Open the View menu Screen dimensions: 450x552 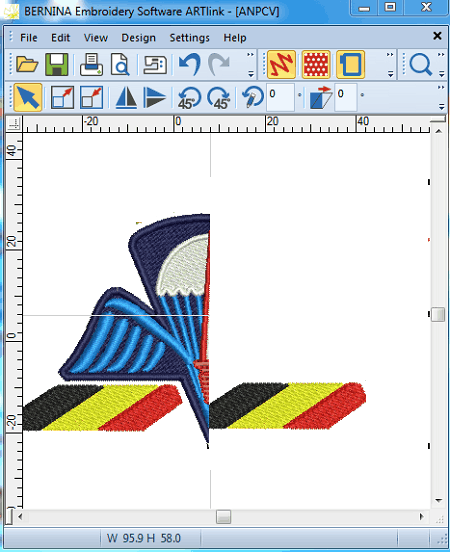click(x=95, y=38)
